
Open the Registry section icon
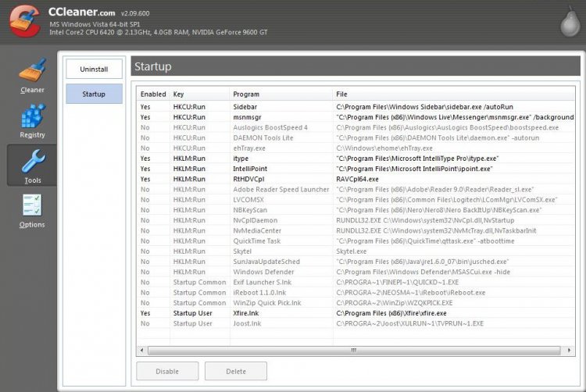point(33,116)
